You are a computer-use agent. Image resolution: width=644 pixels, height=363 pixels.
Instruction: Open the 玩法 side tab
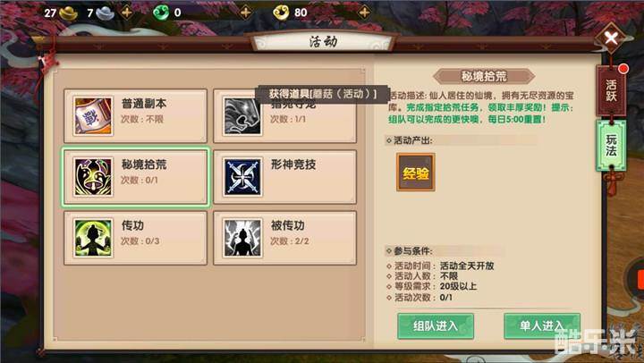point(611,146)
